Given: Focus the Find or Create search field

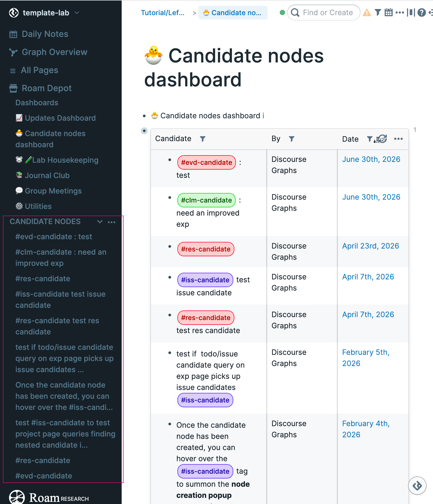Looking at the screenshot, I should [x=324, y=12].
